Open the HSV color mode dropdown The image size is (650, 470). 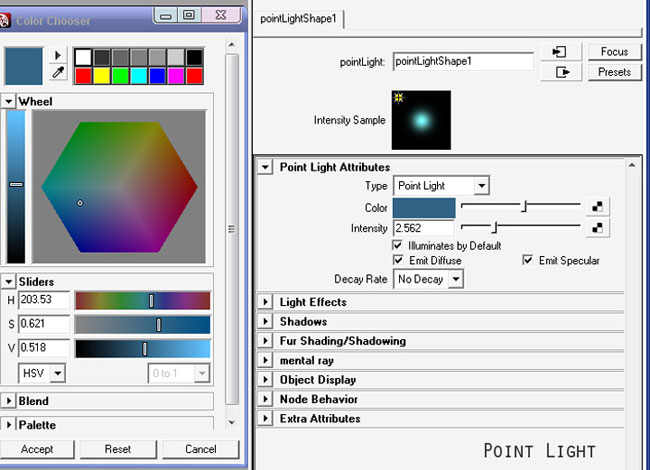41,373
